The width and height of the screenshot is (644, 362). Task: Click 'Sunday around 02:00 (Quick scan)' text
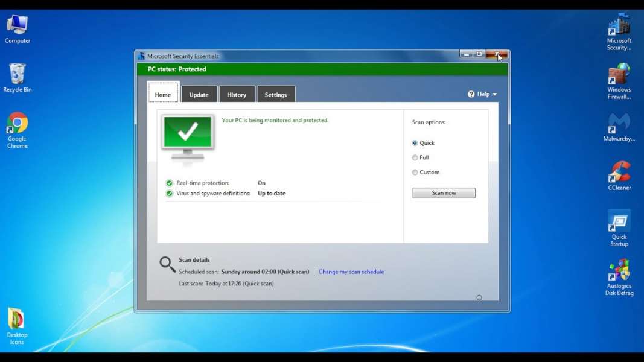[x=265, y=271]
